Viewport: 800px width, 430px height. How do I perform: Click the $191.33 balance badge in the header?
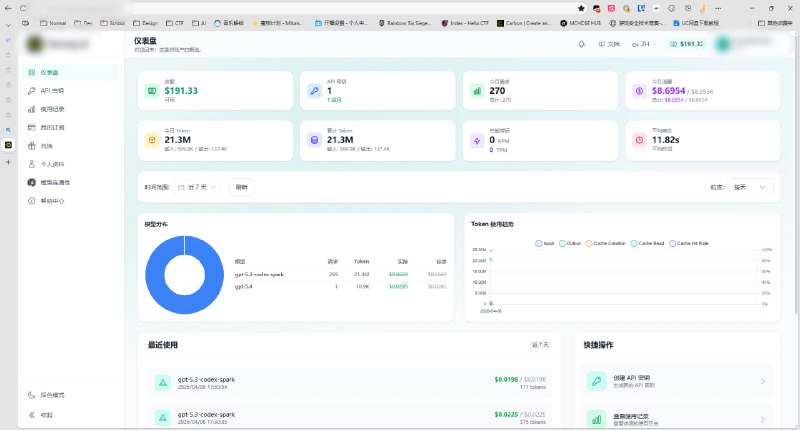click(687, 44)
